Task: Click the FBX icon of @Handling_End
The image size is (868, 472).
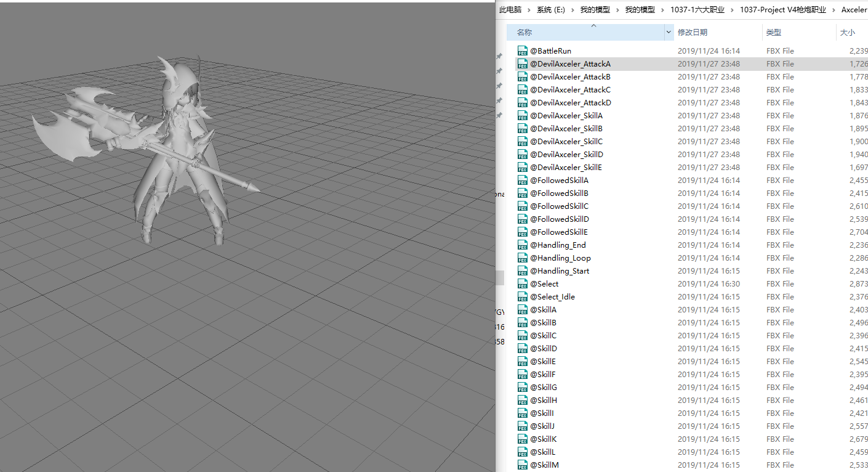Action: click(x=523, y=245)
